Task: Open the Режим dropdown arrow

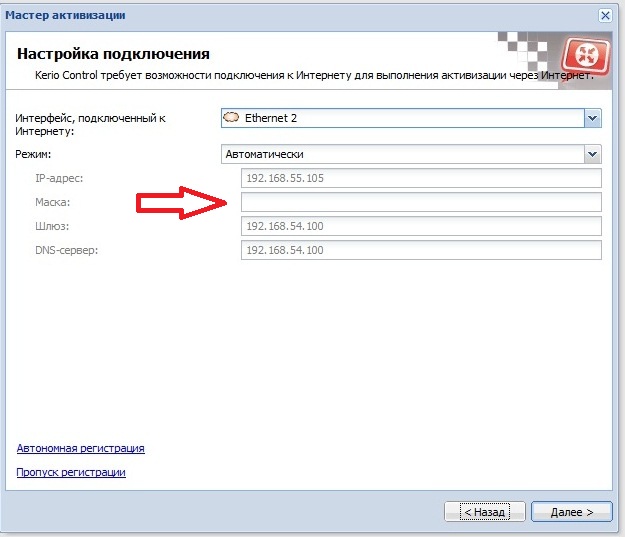Action: 592,154
